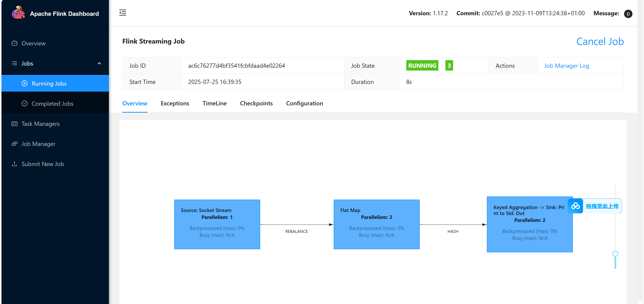The height and width of the screenshot is (304, 644).
Task: Click the Running Jobs play-circle icon
Action: tap(24, 83)
